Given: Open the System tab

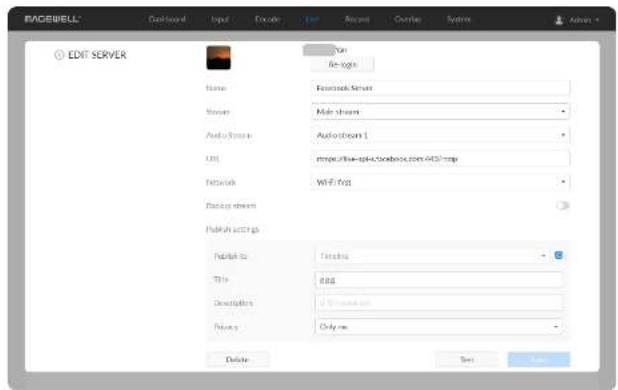Looking at the screenshot, I should 458,19.
